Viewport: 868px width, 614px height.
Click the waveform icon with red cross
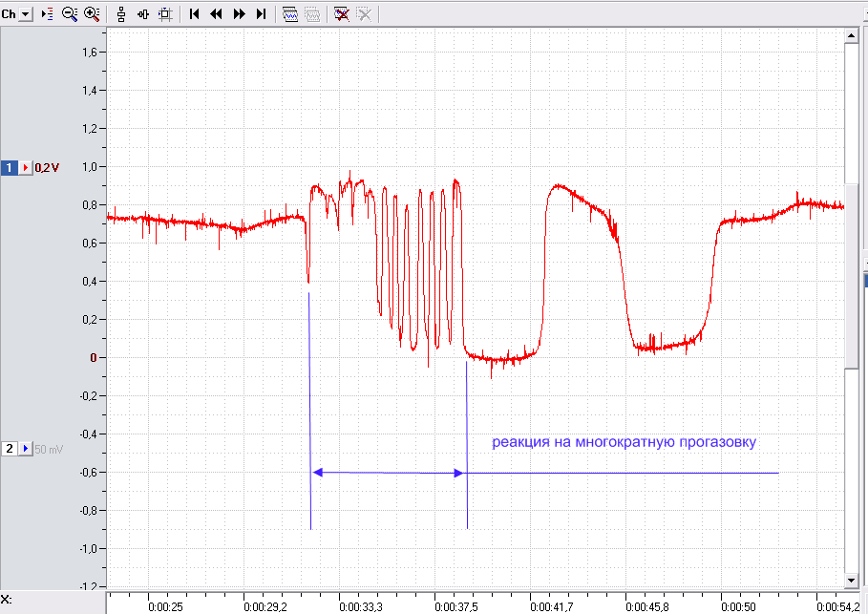[x=342, y=14]
